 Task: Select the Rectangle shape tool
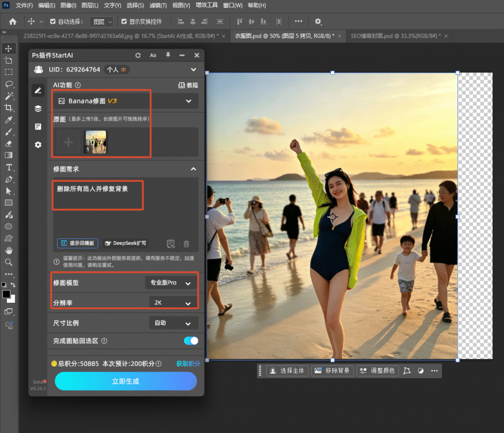click(9, 202)
